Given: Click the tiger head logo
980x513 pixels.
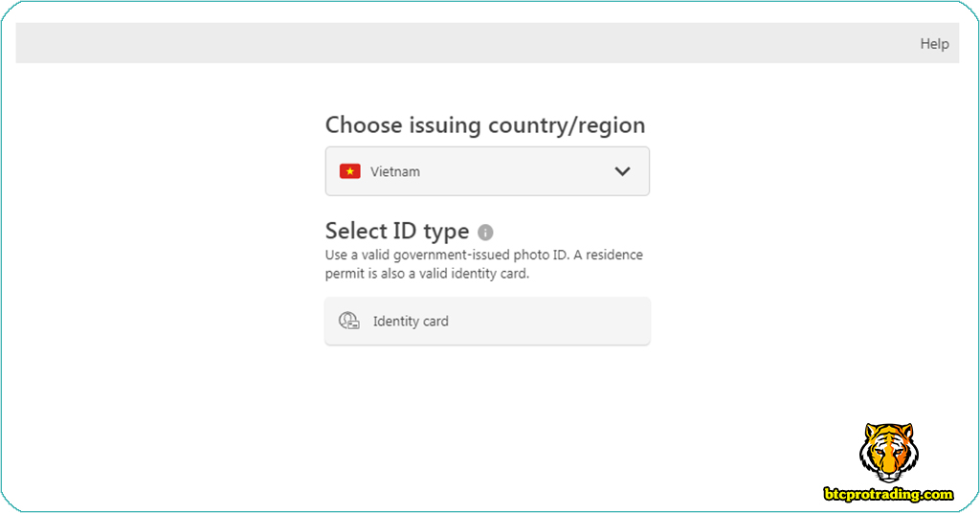Looking at the screenshot, I should (x=887, y=452).
